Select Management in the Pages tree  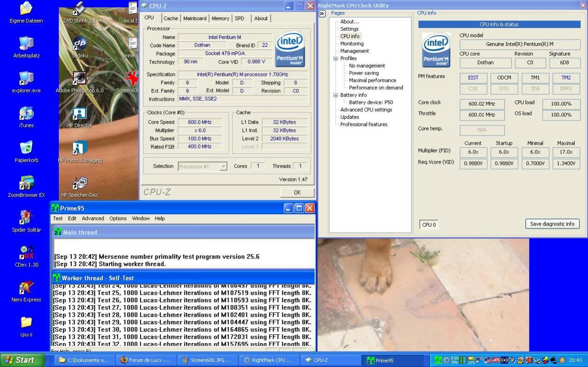coord(354,51)
